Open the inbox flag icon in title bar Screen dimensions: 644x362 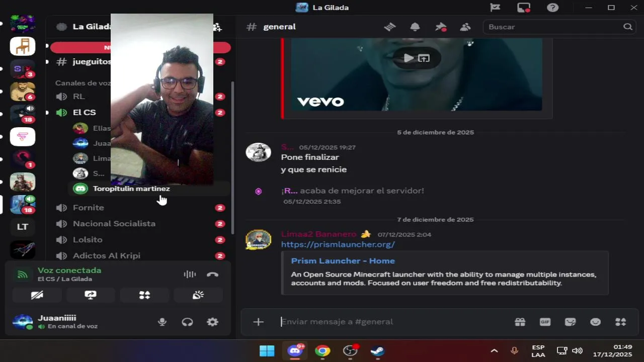496,8
